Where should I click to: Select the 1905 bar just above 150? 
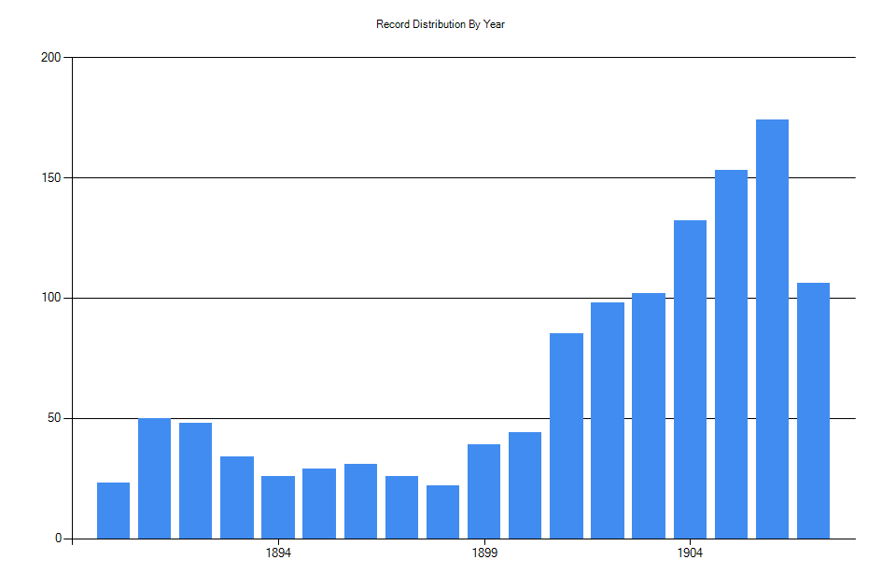pyautogui.click(x=731, y=355)
